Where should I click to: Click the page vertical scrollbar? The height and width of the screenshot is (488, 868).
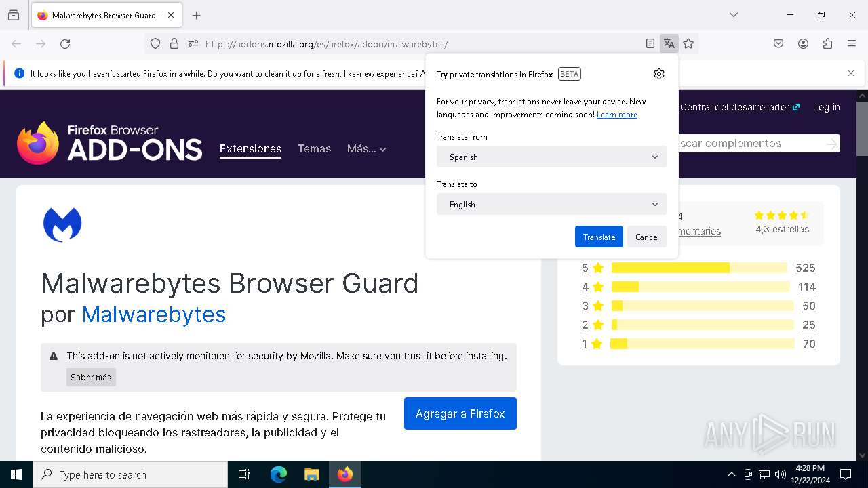point(862,129)
